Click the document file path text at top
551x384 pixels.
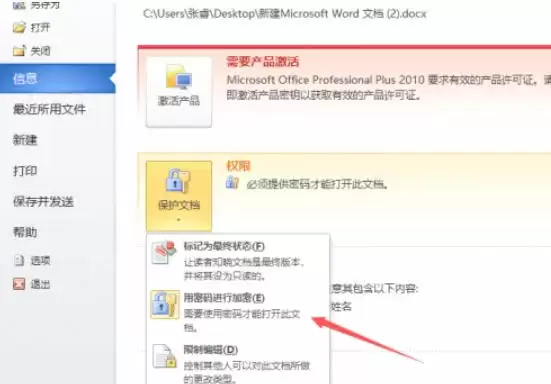coord(285,14)
